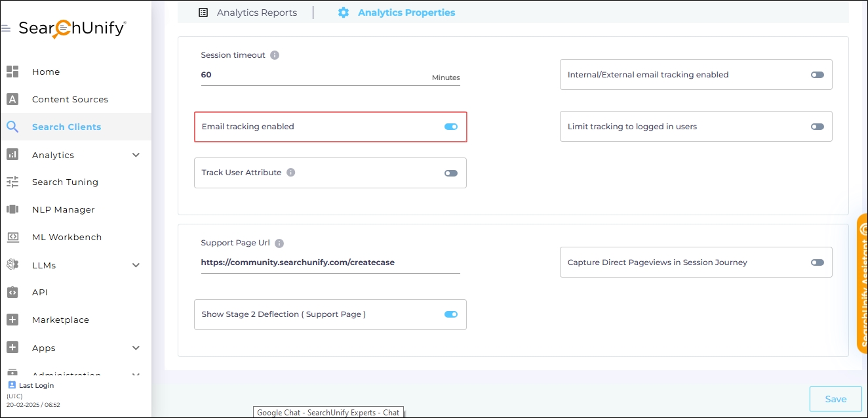868x418 pixels.
Task: Toggle Capture Direct Pageviews in Session Journey
Action: (x=817, y=262)
